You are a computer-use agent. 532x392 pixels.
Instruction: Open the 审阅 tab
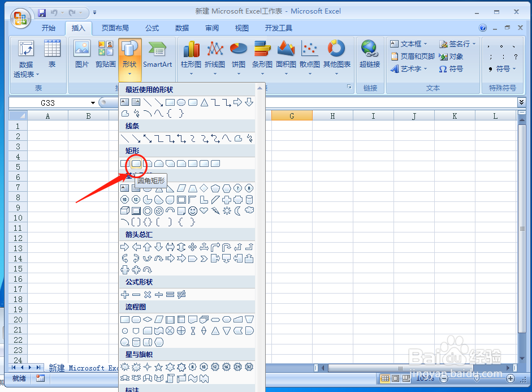[212, 28]
